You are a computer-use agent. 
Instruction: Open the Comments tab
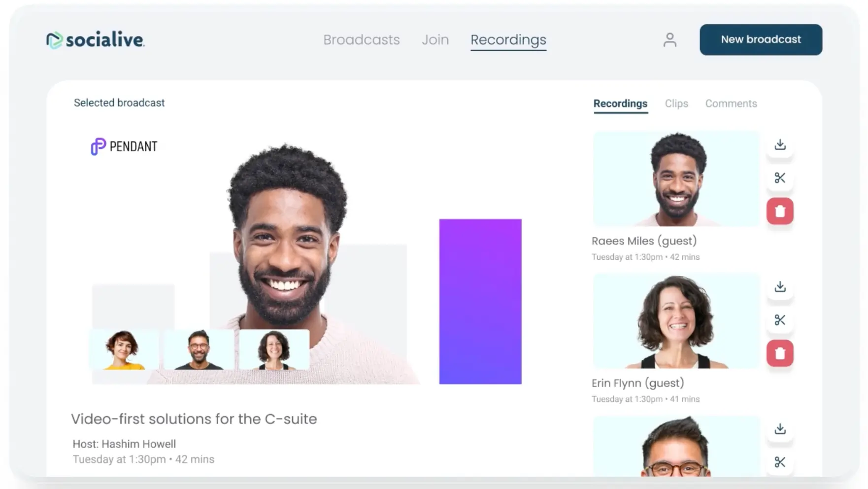(731, 104)
